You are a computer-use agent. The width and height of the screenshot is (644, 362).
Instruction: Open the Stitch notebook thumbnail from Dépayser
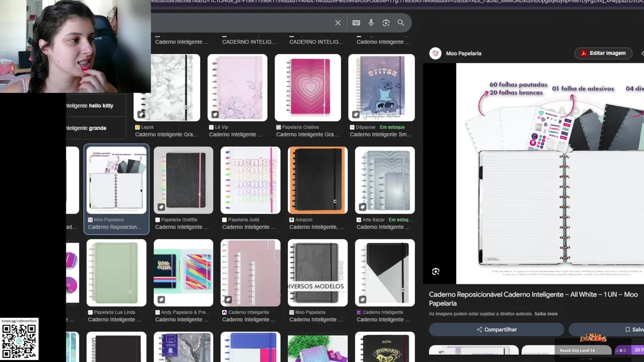click(x=381, y=87)
